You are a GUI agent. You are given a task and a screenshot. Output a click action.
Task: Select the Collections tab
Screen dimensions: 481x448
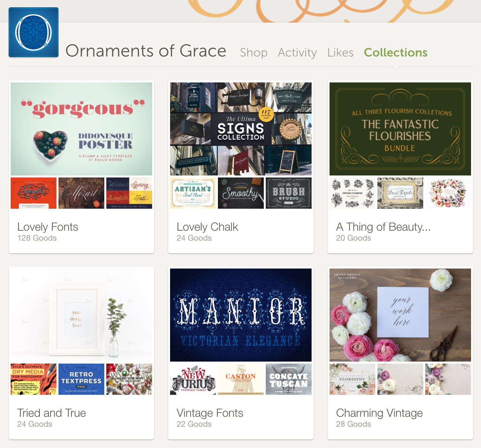click(x=396, y=53)
